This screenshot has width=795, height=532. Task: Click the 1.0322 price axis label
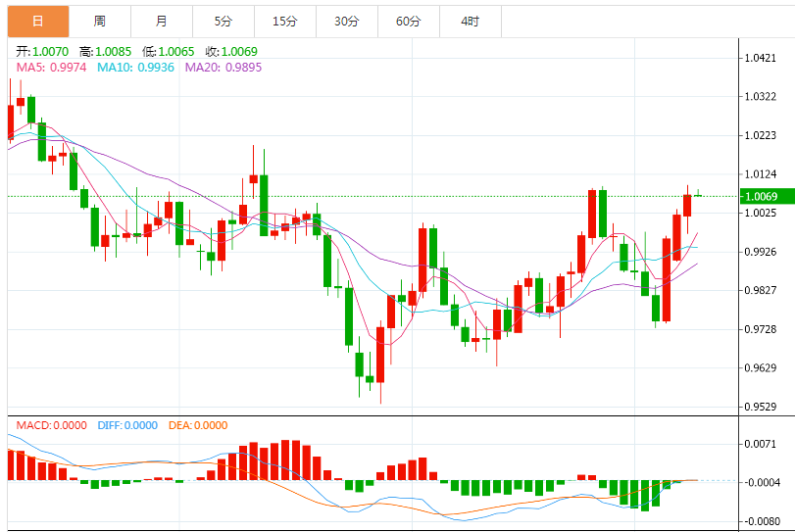(x=760, y=97)
